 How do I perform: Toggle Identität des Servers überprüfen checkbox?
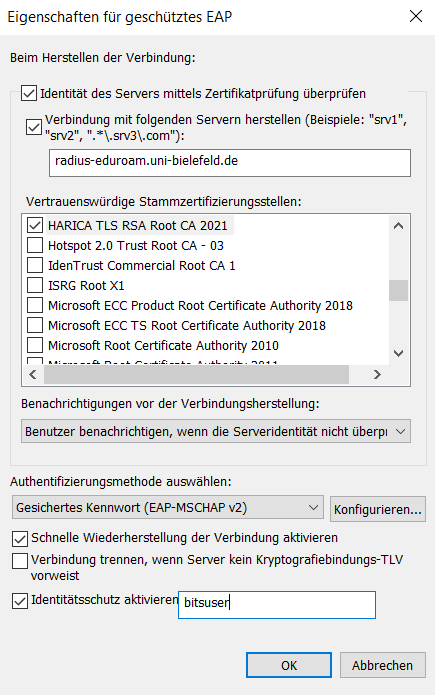click(x=29, y=94)
